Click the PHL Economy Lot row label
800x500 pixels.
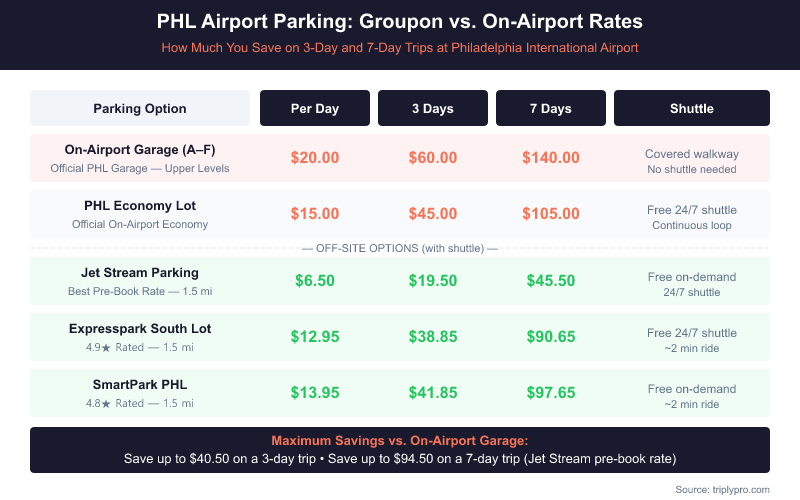(x=140, y=206)
